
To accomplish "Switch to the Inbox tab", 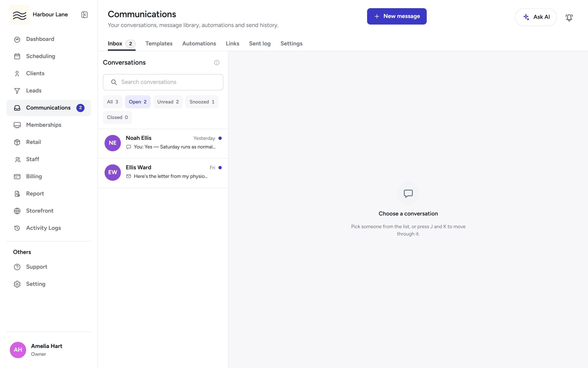I will [121, 44].
